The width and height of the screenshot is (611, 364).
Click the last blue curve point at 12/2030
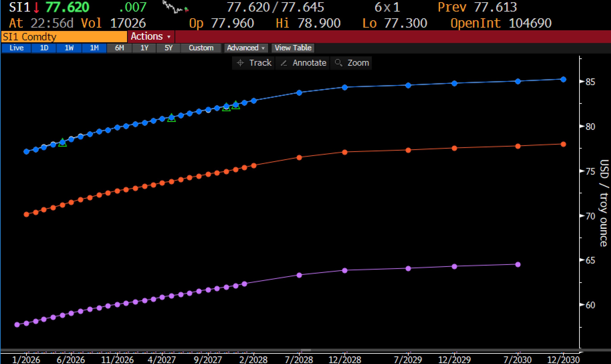tap(563, 80)
